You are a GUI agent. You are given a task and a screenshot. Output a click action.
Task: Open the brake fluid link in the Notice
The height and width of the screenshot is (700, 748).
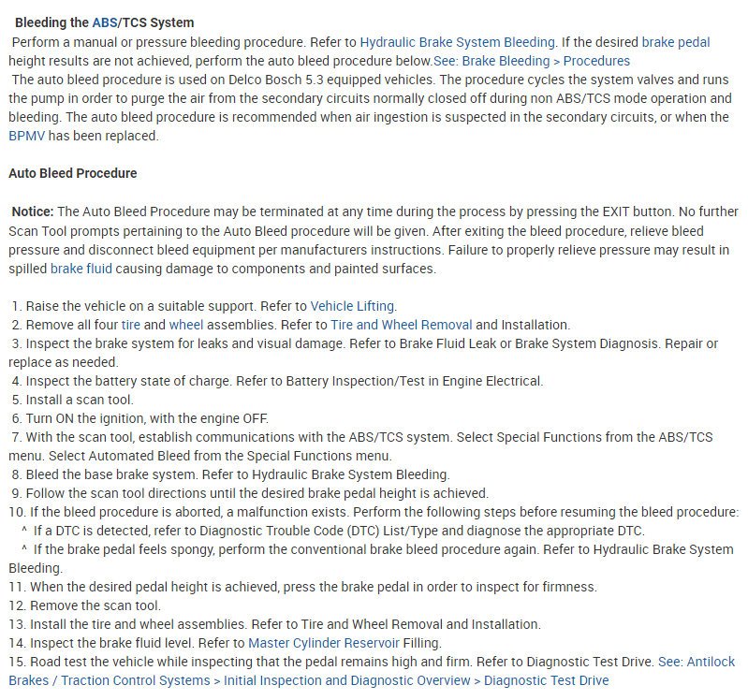(x=81, y=268)
